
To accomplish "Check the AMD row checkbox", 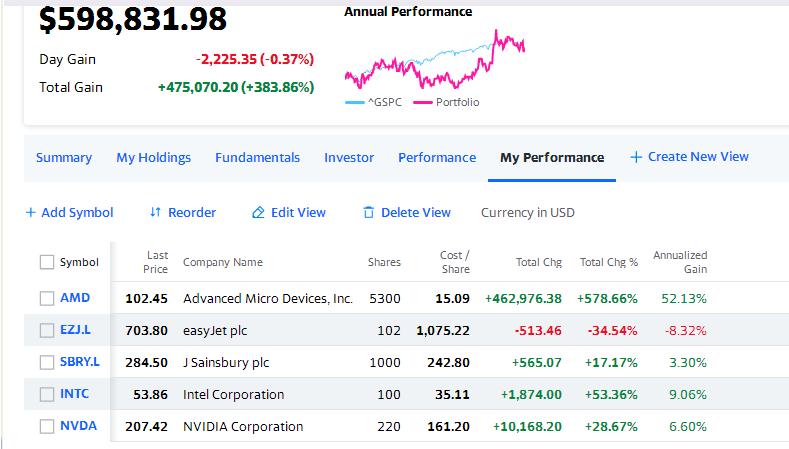I will (47, 298).
